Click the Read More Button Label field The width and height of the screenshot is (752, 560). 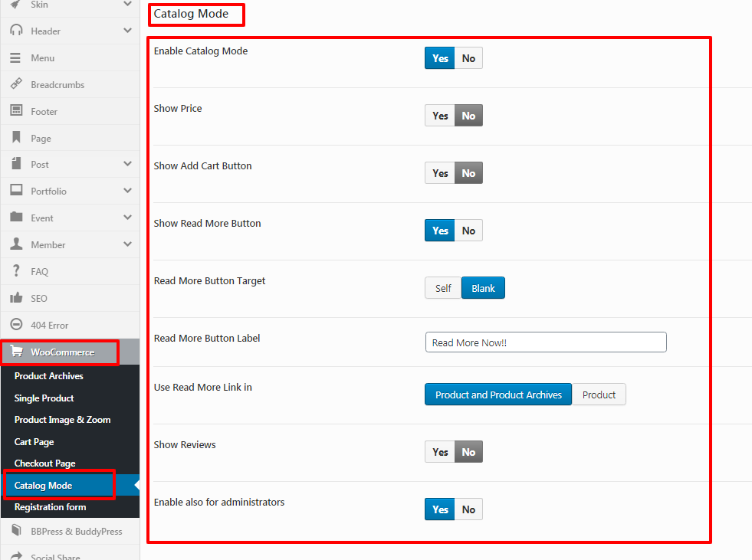tap(546, 342)
